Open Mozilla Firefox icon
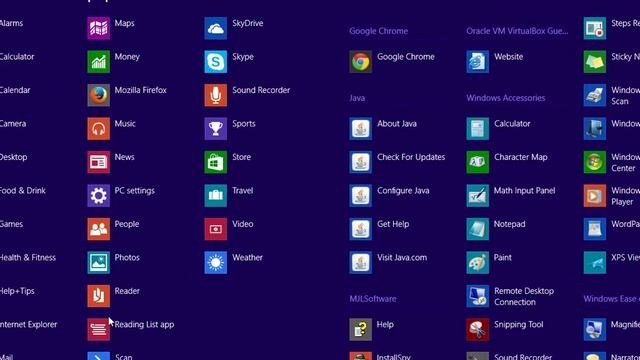The width and height of the screenshot is (640, 360). click(98, 95)
